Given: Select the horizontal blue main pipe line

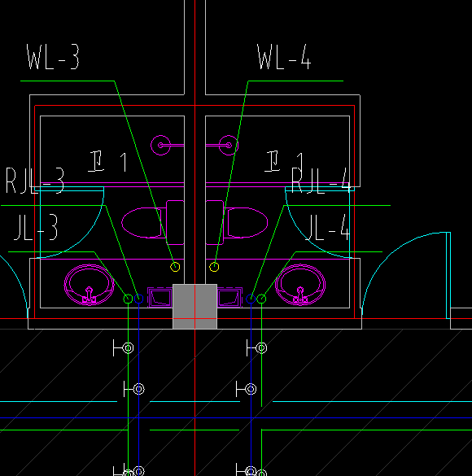Looking at the screenshot, I should coord(236,418).
